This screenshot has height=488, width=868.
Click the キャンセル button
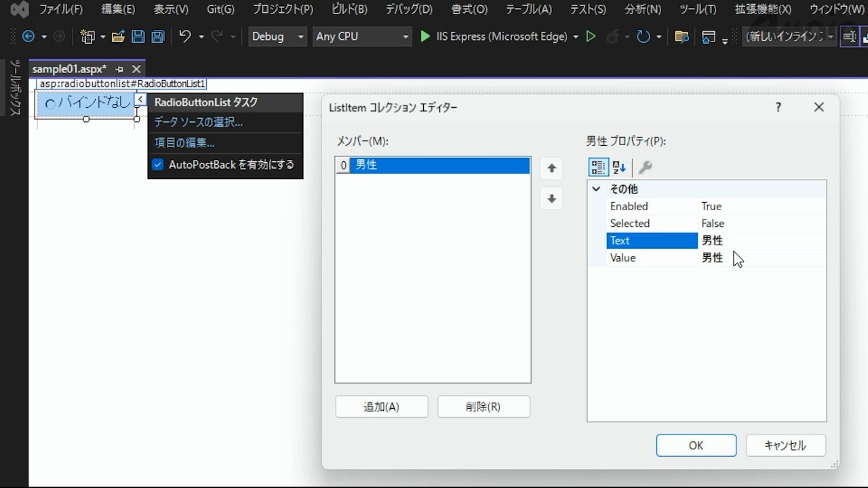[785, 445]
